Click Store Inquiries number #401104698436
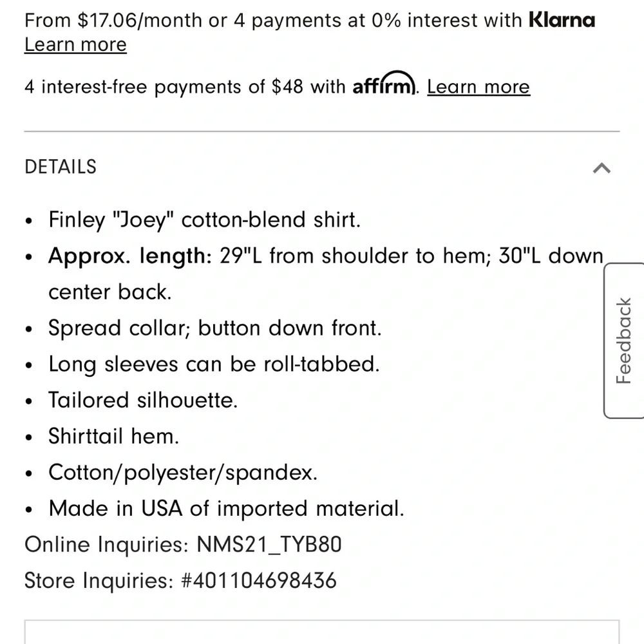 [x=259, y=581]
